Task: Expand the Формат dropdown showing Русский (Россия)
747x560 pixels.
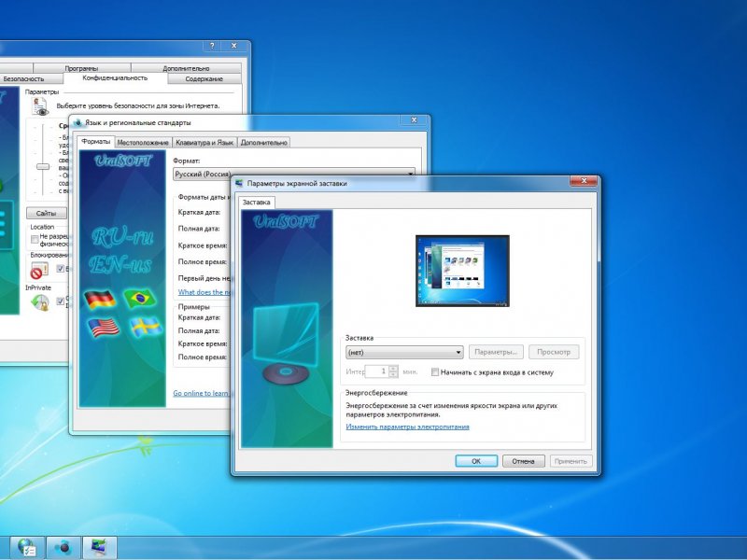Action: [x=293, y=175]
